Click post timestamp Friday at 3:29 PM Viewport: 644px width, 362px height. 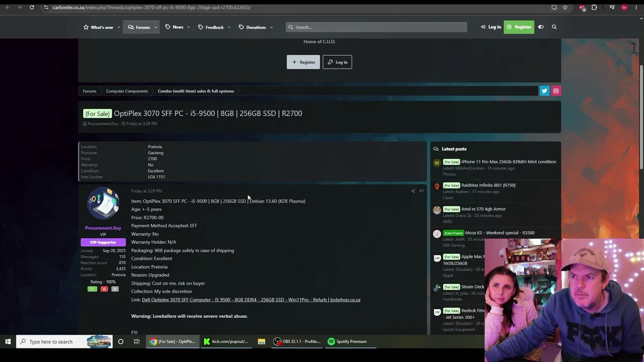click(146, 191)
